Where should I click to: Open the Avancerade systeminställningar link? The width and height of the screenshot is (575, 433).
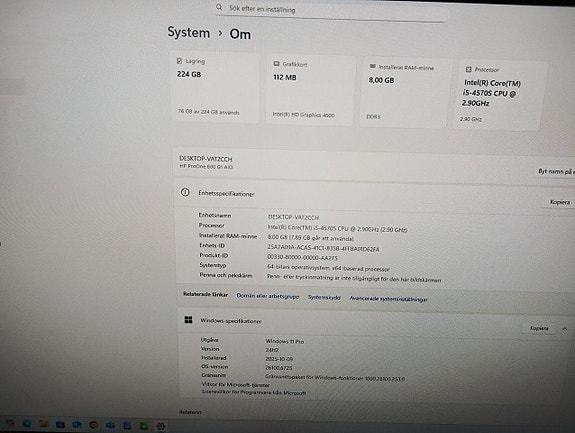[x=388, y=299]
